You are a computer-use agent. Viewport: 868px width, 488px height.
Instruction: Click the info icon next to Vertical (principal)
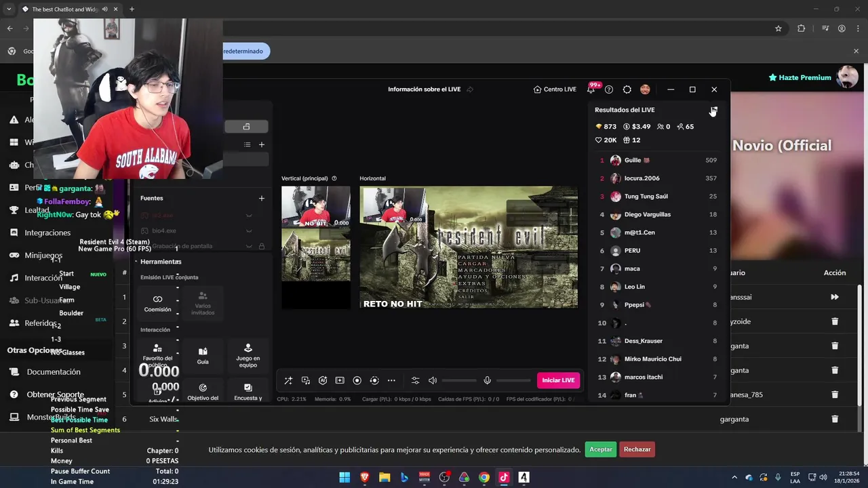coord(334,178)
